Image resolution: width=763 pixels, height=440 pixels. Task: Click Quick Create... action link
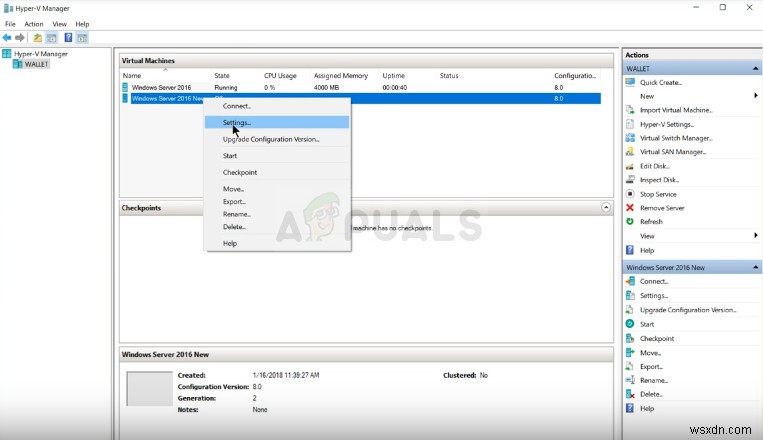[x=661, y=83]
